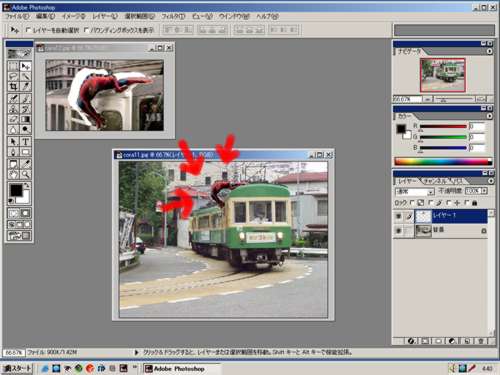Toggle auto select layer checkbox
500x375 pixels.
pyautogui.click(x=28, y=30)
